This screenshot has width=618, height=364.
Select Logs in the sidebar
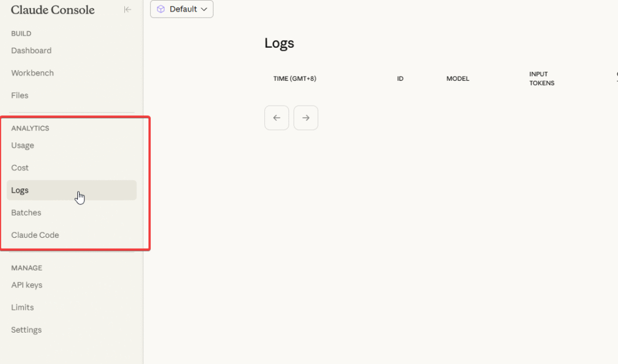20,190
